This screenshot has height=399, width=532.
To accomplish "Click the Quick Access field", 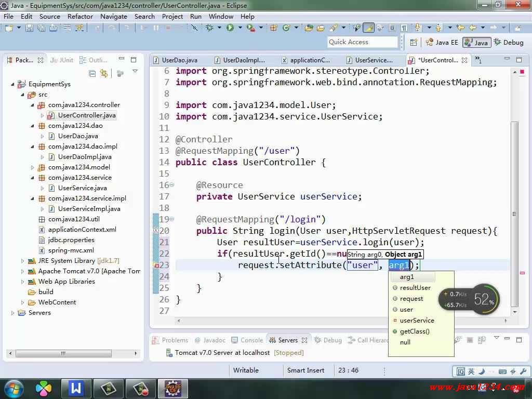I will click(x=362, y=42).
